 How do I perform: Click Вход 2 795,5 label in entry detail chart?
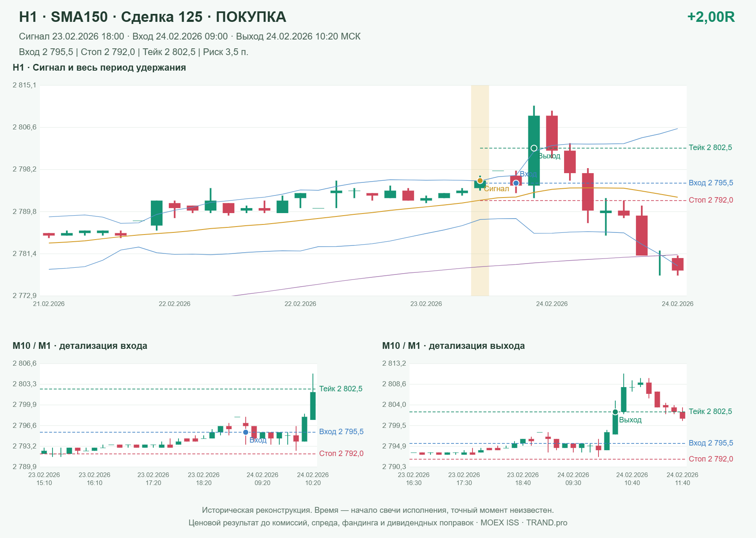(341, 432)
